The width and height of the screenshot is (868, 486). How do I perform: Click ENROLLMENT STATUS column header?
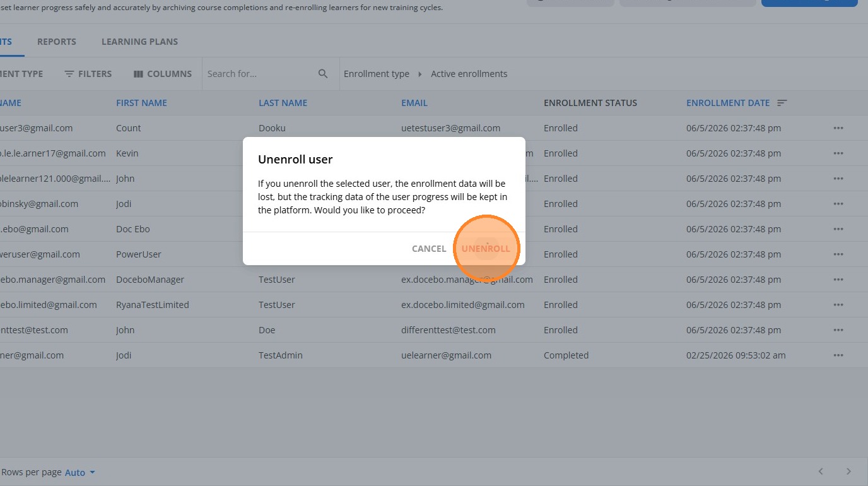coord(590,103)
